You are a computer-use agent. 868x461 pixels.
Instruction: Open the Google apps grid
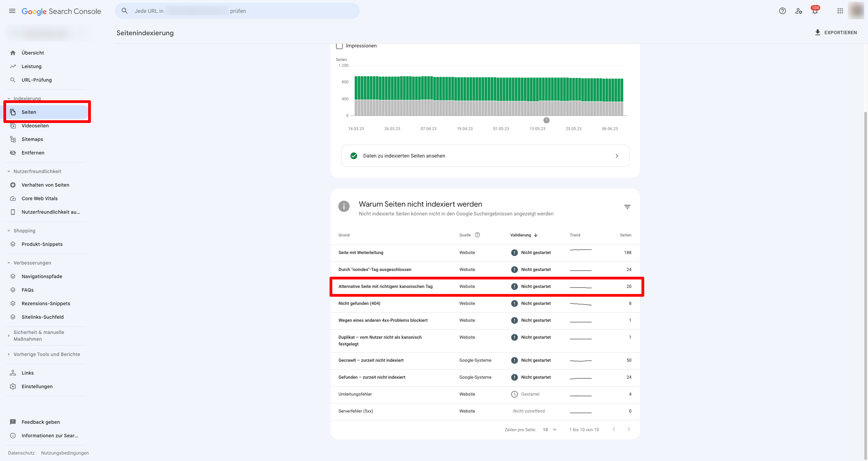[840, 11]
